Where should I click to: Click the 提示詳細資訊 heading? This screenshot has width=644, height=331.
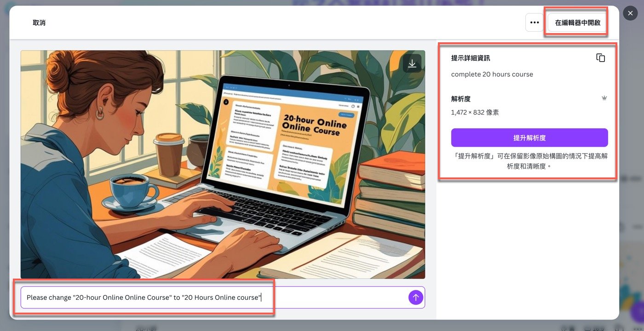click(x=471, y=58)
